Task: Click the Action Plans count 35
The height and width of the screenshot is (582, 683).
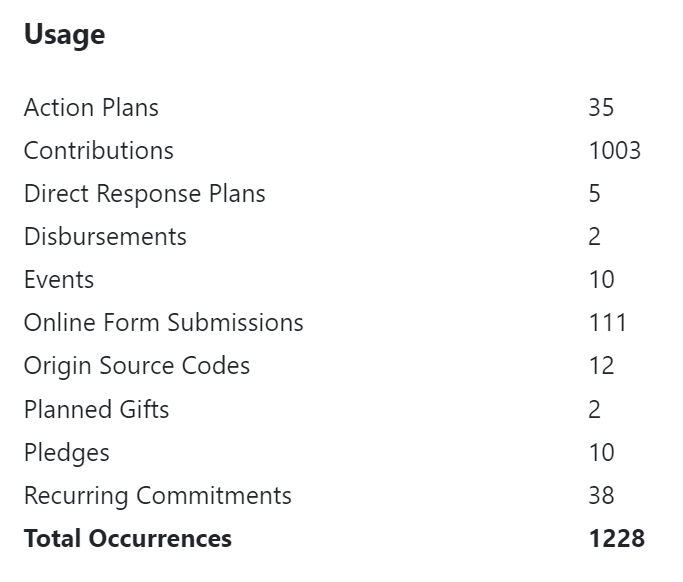Action: (x=601, y=107)
